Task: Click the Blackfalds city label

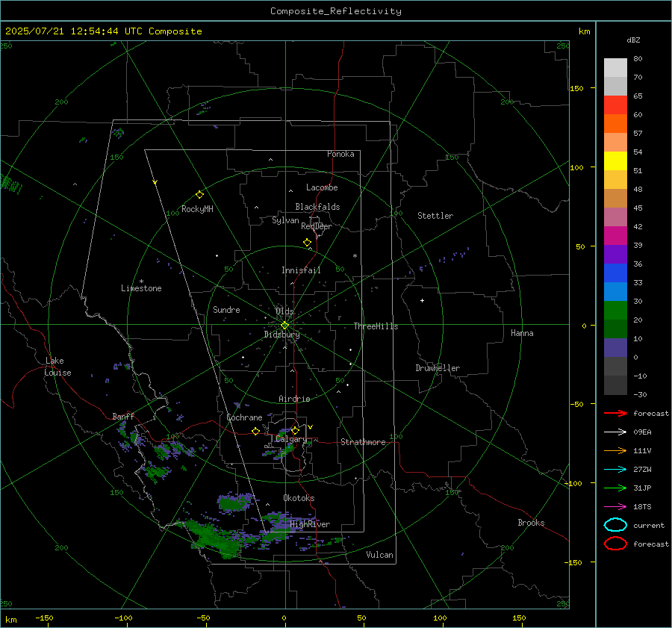Action: (x=317, y=207)
